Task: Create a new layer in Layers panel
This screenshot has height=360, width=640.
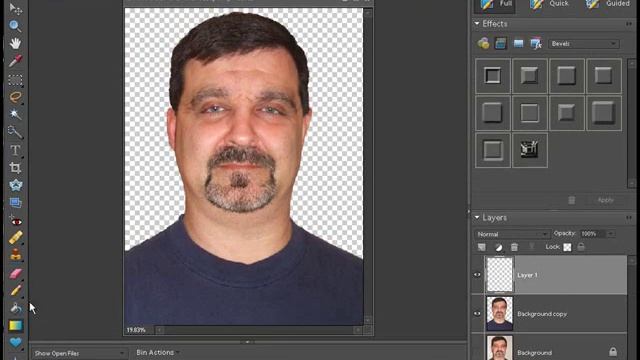Action: click(482, 247)
